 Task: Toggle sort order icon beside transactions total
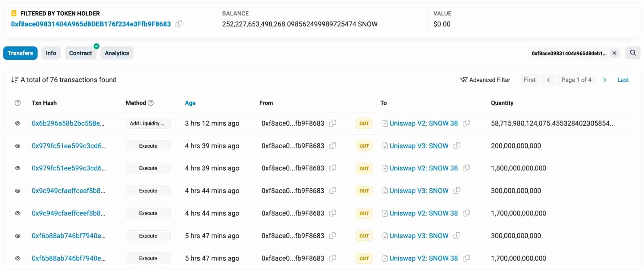click(14, 80)
